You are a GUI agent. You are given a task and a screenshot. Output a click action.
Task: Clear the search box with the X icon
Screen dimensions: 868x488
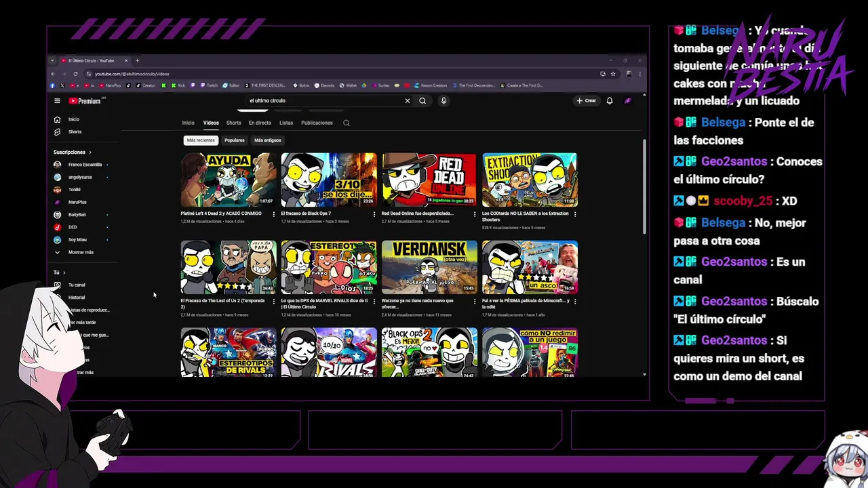408,101
